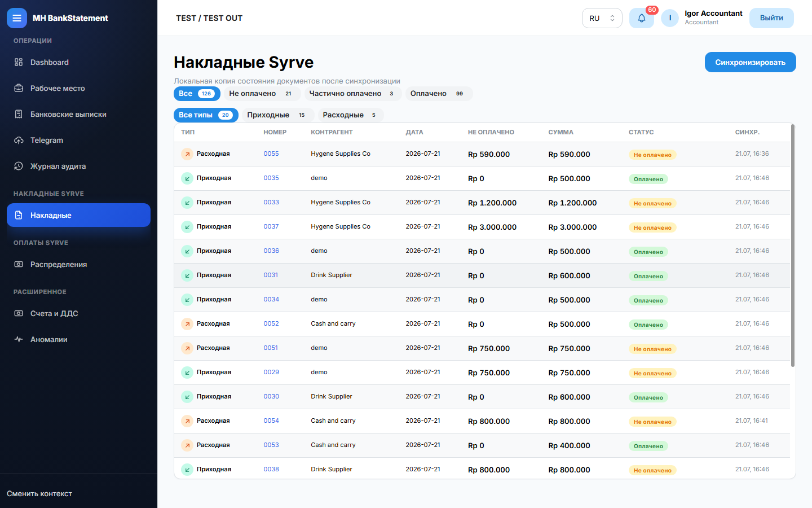Filter by Приходные invoice type
The height and width of the screenshot is (508, 812).
[x=278, y=115]
